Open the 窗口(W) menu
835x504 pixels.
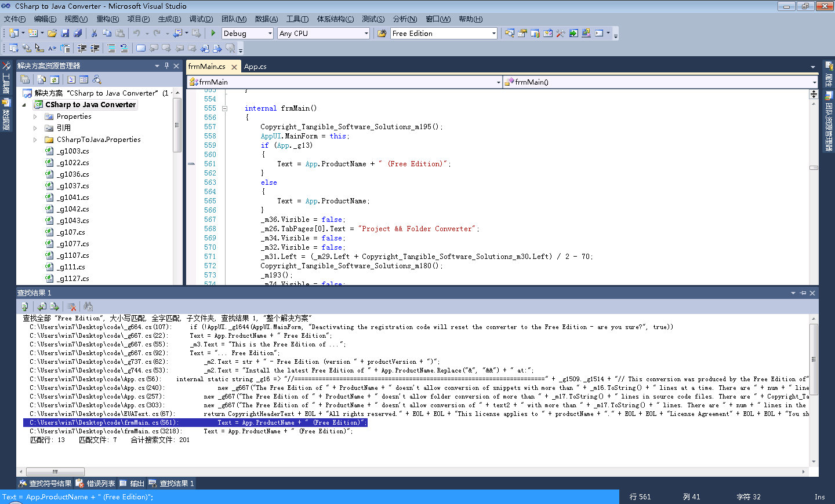(x=438, y=19)
